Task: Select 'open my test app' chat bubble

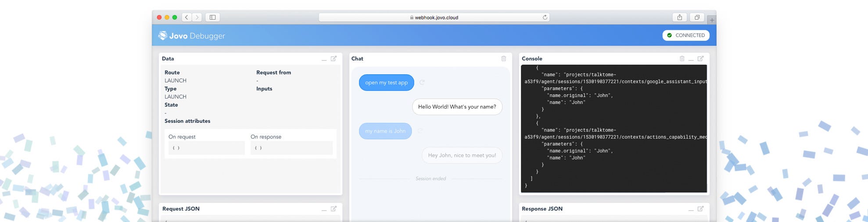Action: coord(386,83)
